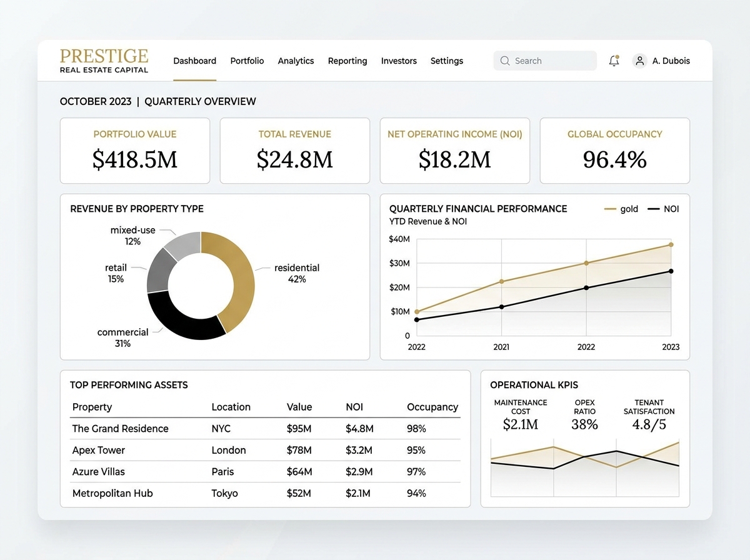Viewport: 750px width, 560px height.
Task: Click the 2023 gold line data point
Action: 671,244
